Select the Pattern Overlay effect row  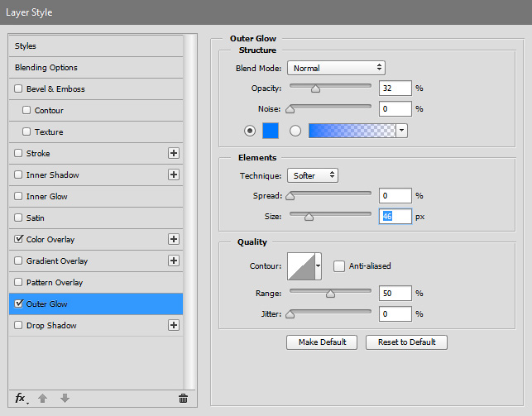click(x=96, y=282)
